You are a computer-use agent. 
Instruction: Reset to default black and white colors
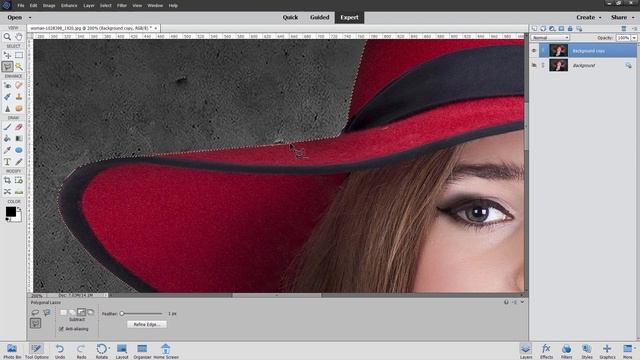click(x=7, y=220)
